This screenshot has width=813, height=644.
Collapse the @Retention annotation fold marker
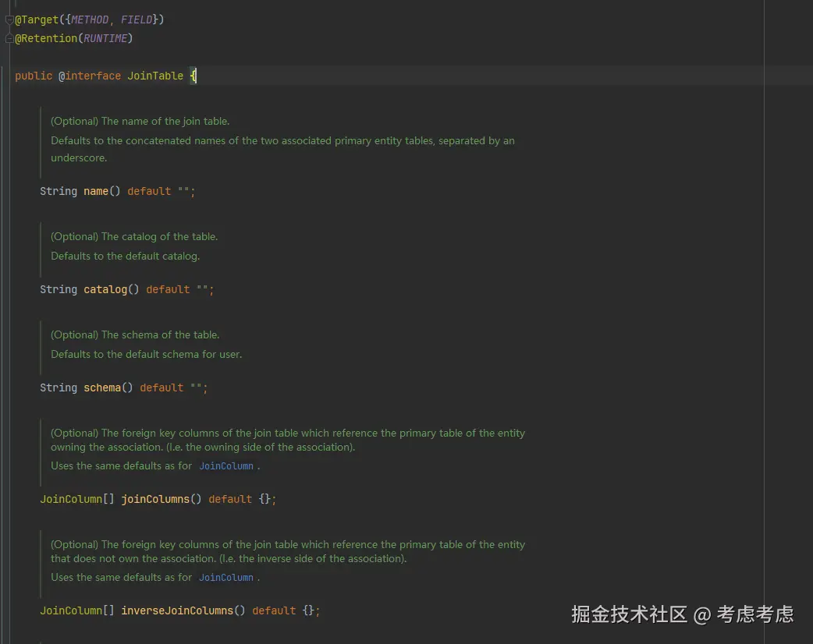[x=9, y=38]
